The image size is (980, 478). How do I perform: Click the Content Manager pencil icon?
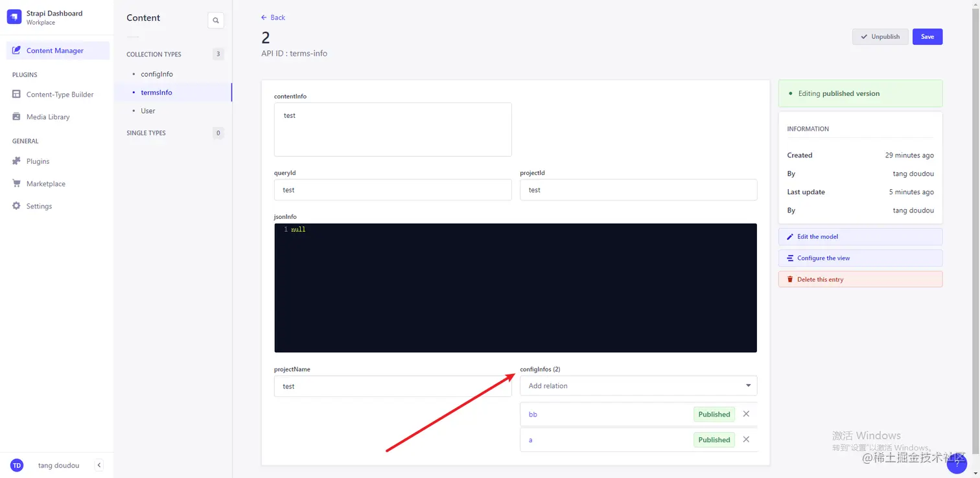pos(17,51)
